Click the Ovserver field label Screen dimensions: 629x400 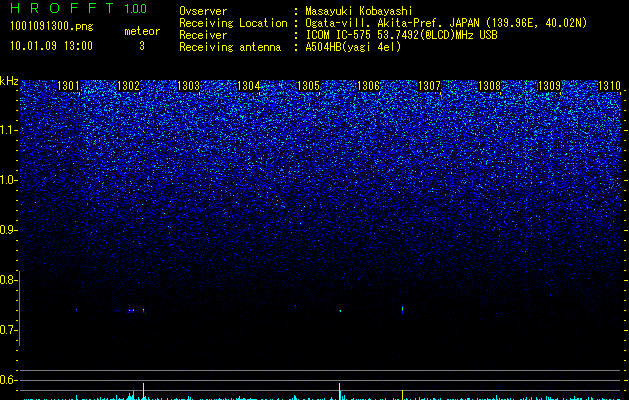[203, 11]
